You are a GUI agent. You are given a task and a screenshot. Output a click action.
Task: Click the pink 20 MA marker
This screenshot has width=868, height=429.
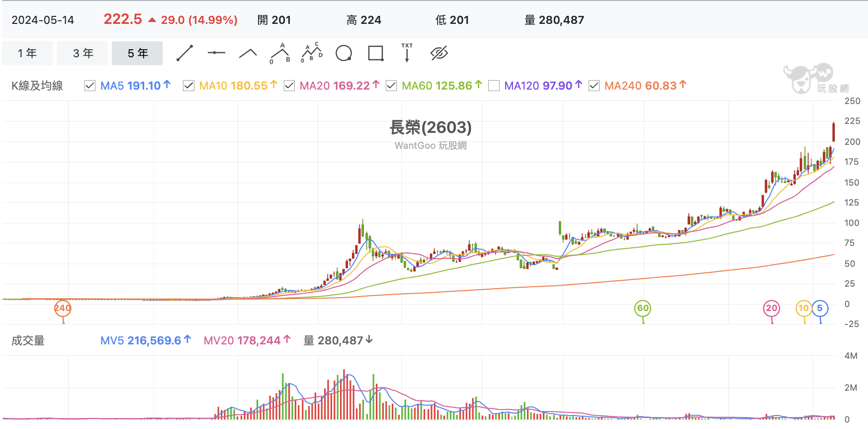coord(772,308)
